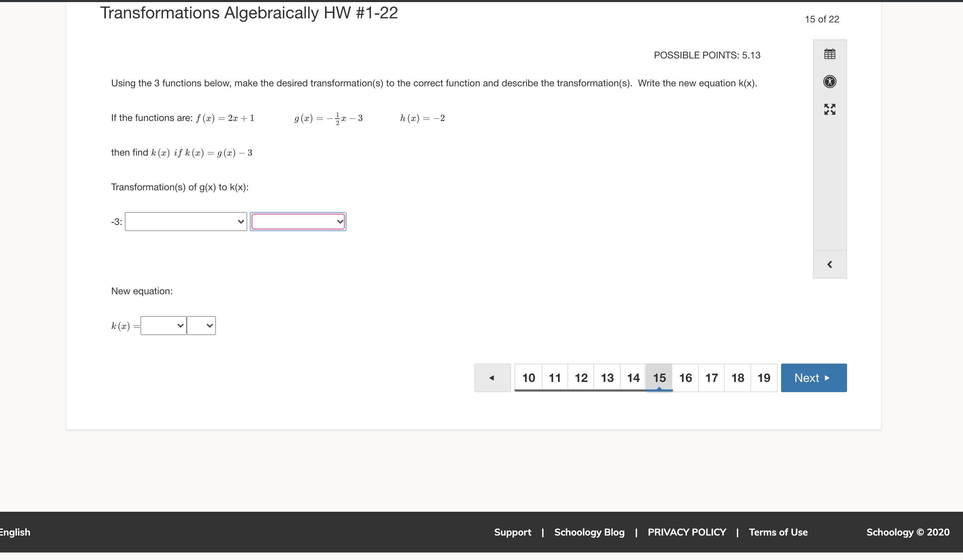The height and width of the screenshot is (560, 963).
Task: Jump to question 12
Action: [581, 378]
